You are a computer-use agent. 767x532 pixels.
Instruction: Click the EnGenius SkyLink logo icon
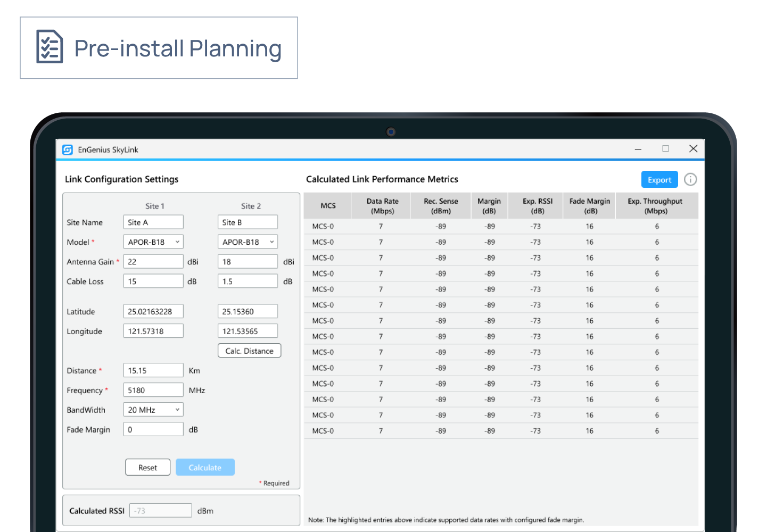click(68, 149)
